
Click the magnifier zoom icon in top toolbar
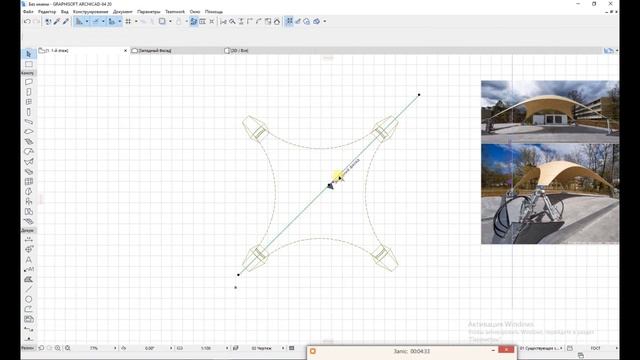[232, 21]
